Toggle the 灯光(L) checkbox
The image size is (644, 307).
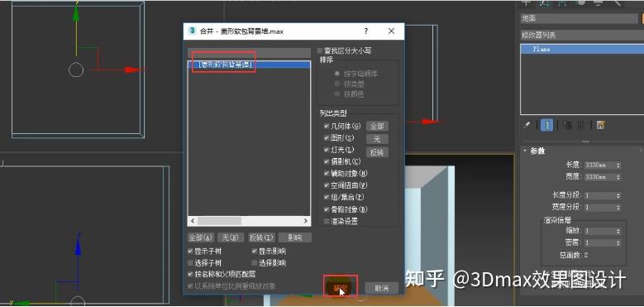327,150
